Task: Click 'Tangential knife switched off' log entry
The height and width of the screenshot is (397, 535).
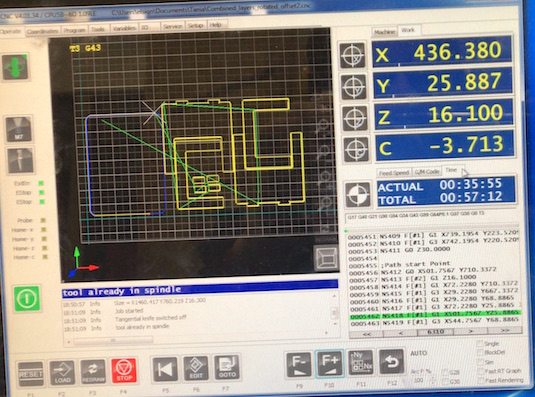Action: pyautogui.click(x=150, y=318)
